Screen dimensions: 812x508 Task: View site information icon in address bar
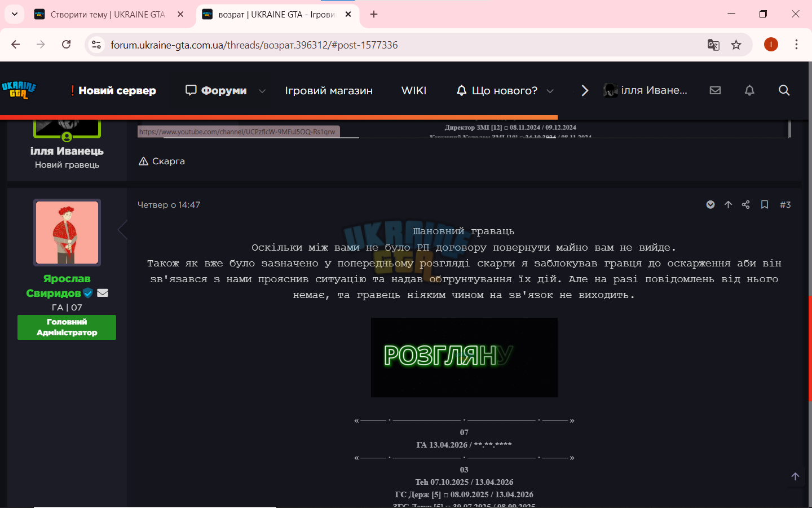(96, 45)
